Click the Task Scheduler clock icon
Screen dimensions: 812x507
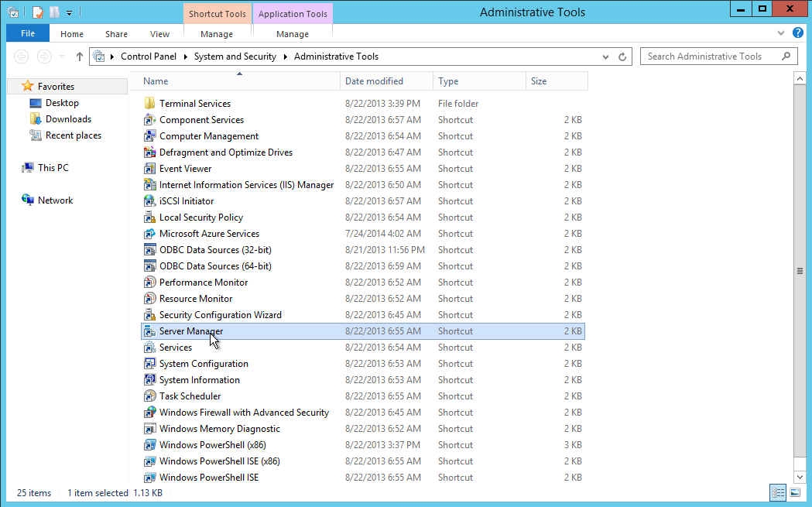[149, 396]
